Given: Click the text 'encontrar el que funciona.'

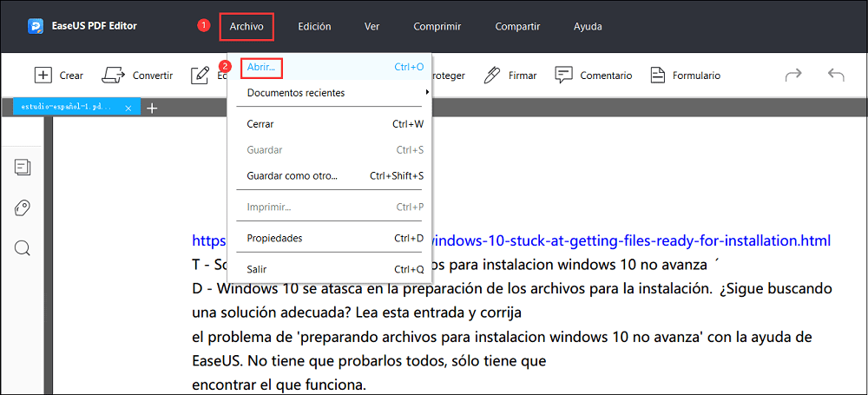Looking at the screenshot, I should click(279, 385).
